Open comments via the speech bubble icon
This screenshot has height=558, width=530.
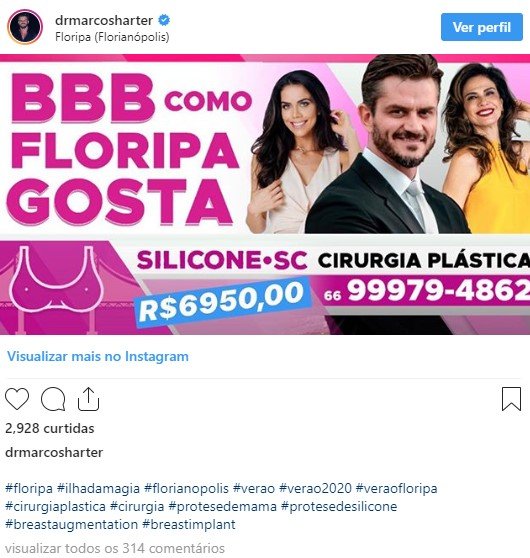click(x=53, y=399)
